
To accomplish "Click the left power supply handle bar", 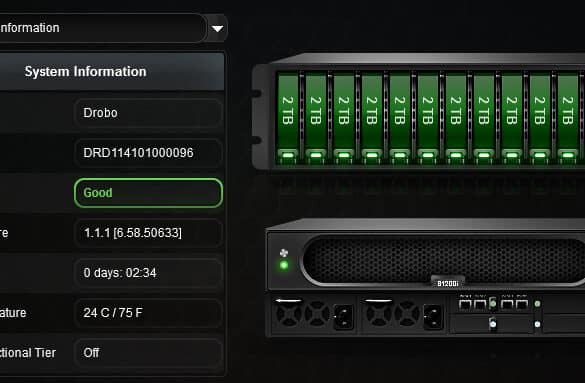I will [x=288, y=300].
